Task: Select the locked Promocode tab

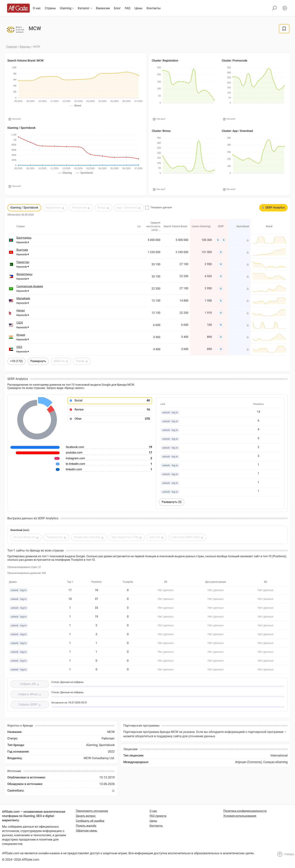Action: pyautogui.click(x=81, y=207)
